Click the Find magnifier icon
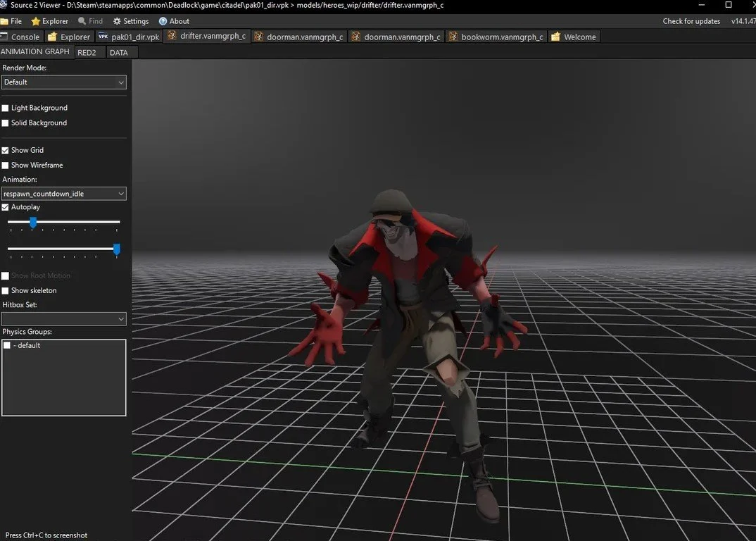The height and width of the screenshot is (541, 756). (x=82, y=20)
